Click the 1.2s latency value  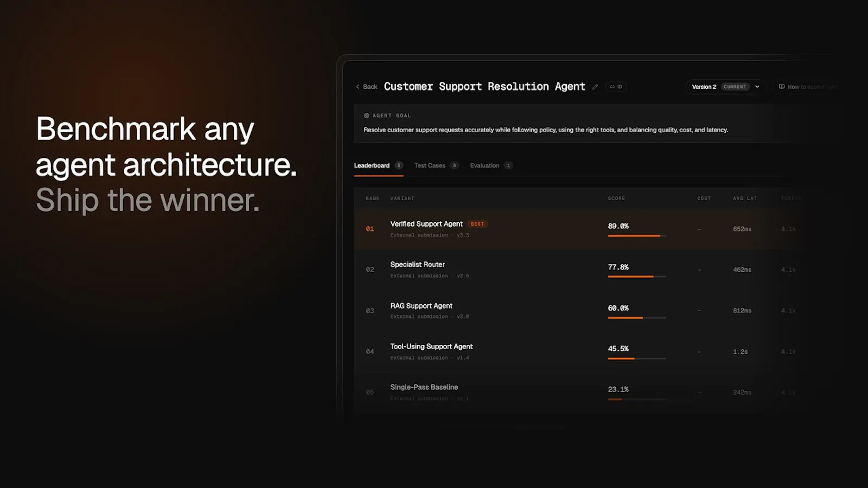click(740, 352)
